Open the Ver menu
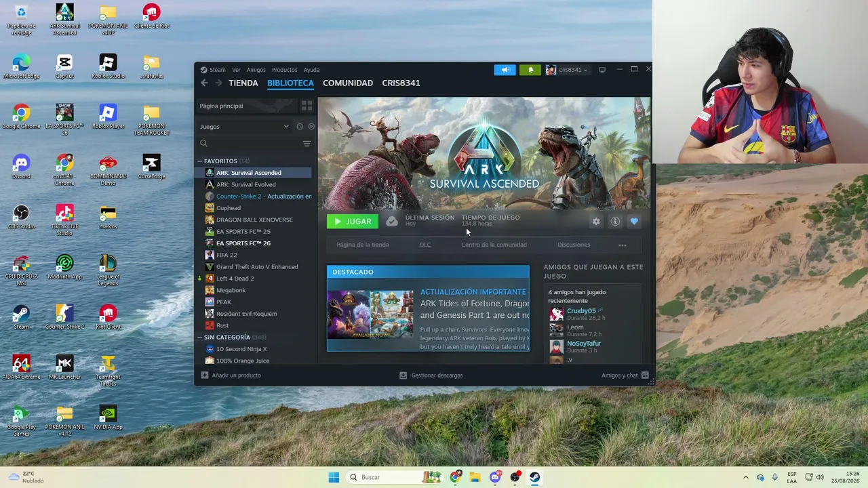 pyautogui.click(x=236, y=70)
